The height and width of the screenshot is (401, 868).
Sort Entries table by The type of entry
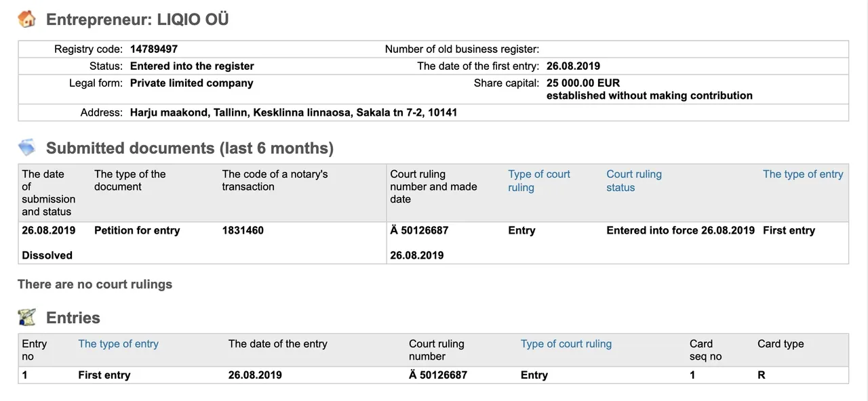(118, 343)
